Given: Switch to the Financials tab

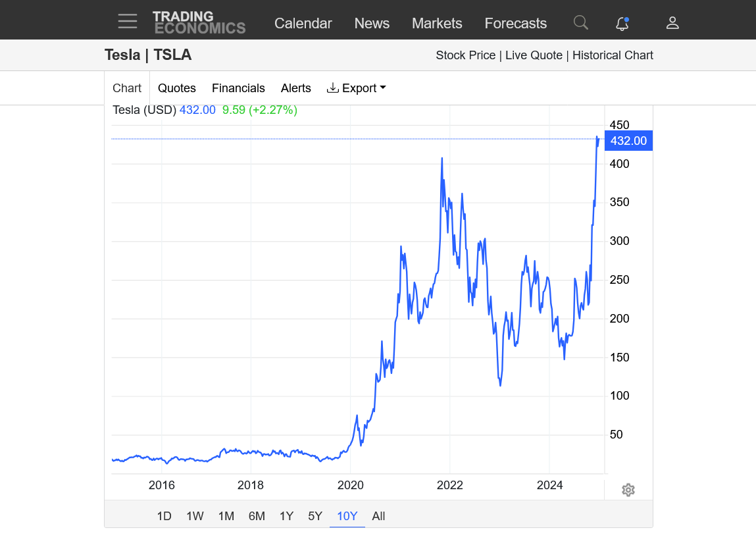Looking at the screenshot, I should tap(238, 88).
